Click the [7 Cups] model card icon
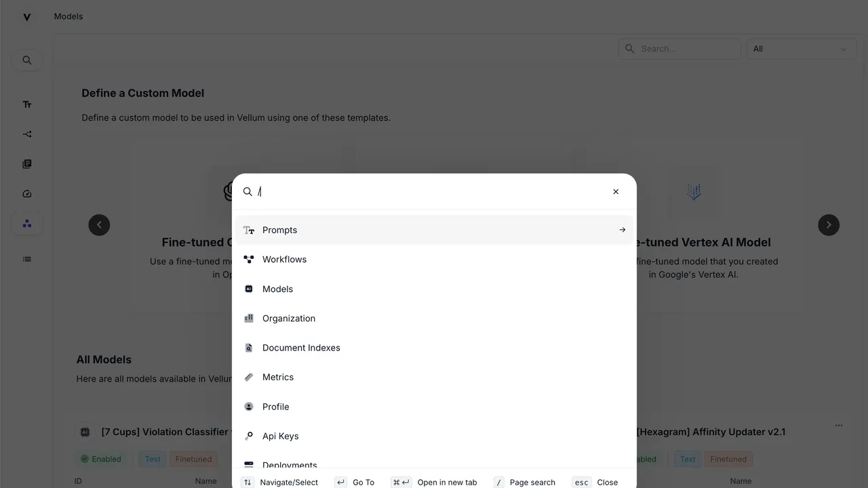The height and width of the screenshot is (488, 868). pyautogui.click(x=85, y=432)
